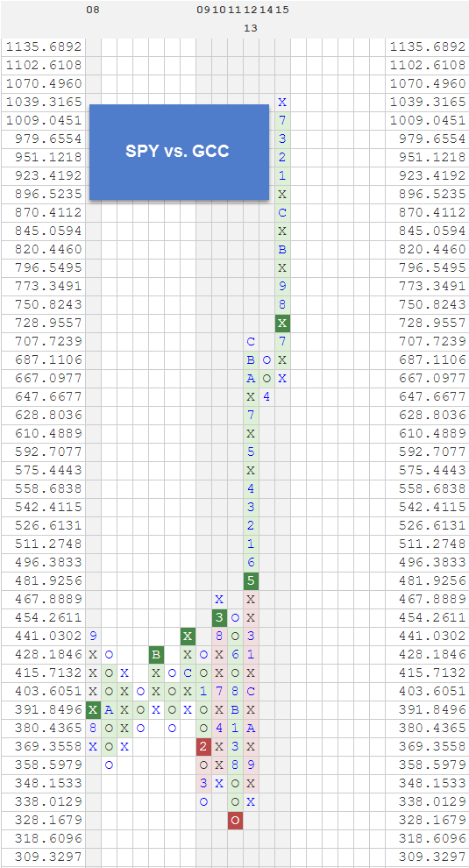The width and height of the screenshot is (469, 868).
Task: Click the blue C in 707.7239 row
Action: [251, 342]
